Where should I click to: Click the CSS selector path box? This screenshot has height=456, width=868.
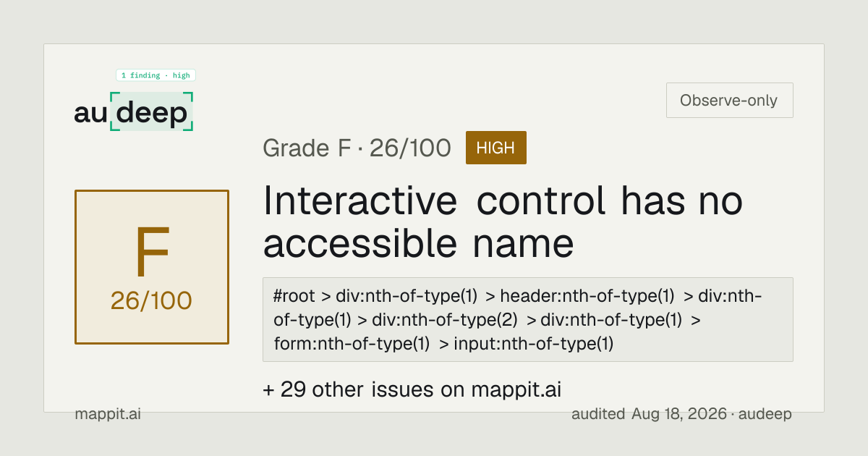[528, 319]
